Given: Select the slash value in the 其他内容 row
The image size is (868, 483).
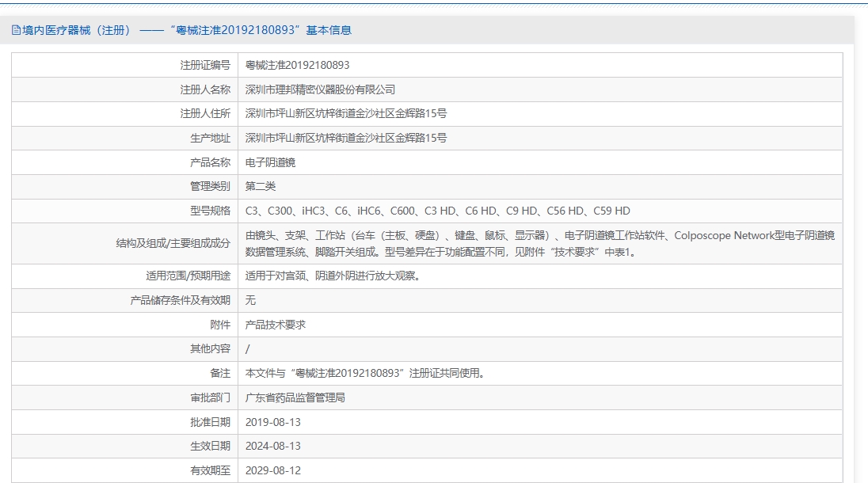Looking at the screenshot, I should [x=247, y=349].
